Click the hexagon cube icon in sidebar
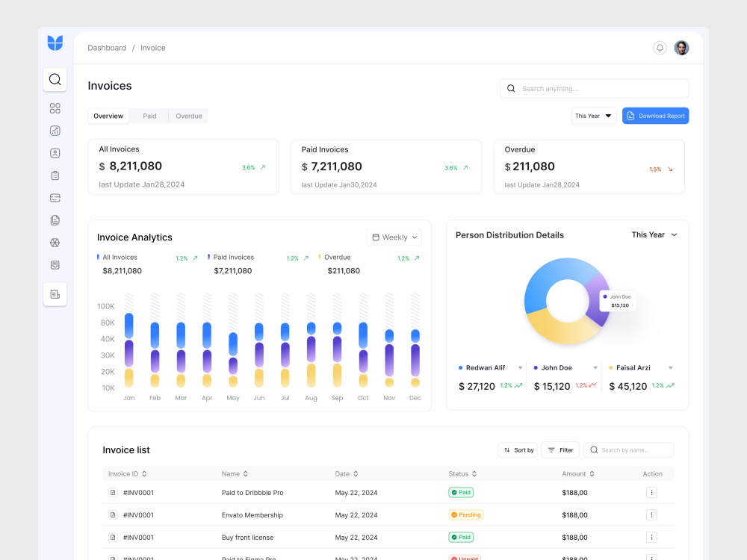 point(55,243)
